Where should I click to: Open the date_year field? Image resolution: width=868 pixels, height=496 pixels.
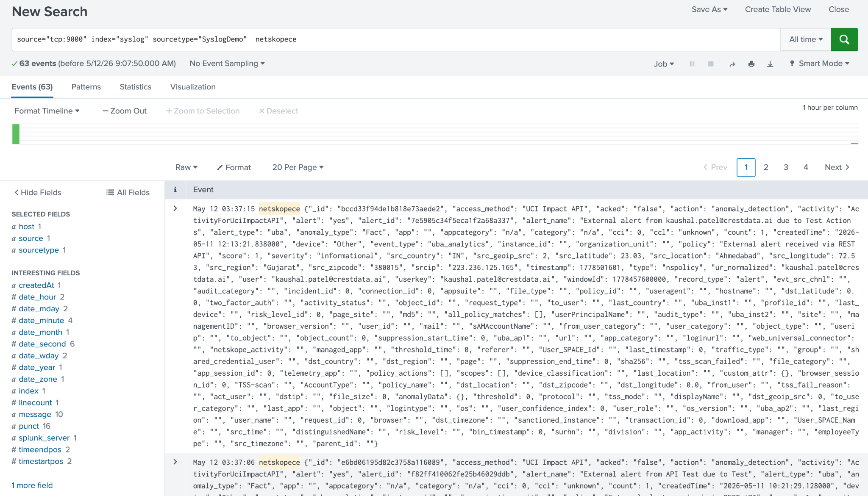tap(37, 368)
